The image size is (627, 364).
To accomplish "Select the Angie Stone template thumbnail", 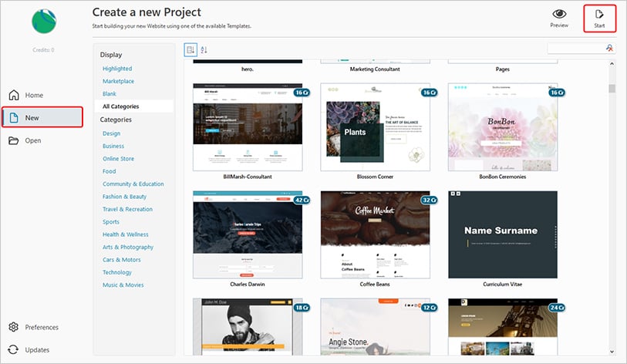I will tap(375, 327).
